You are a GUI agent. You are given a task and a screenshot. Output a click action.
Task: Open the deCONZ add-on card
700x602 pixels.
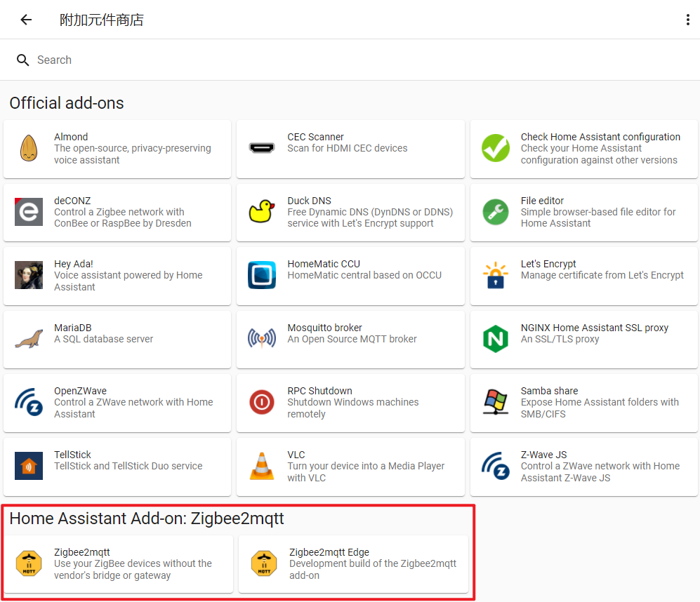117,213
